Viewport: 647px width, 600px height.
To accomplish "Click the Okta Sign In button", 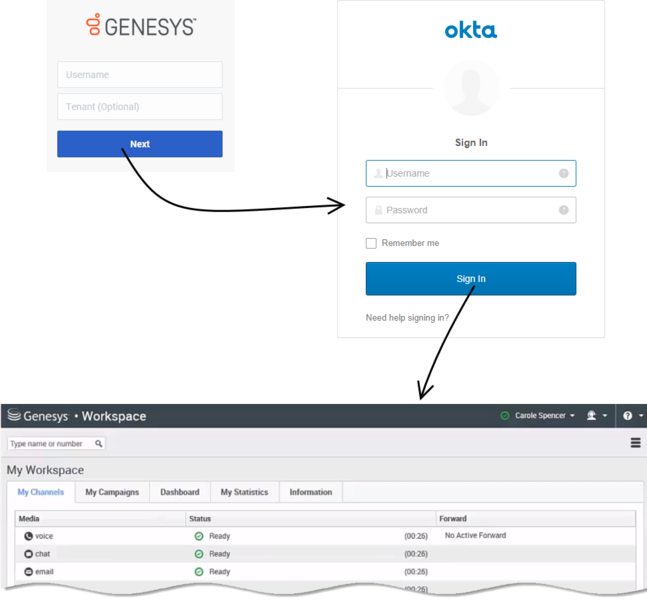I will [x=471, y=279].
